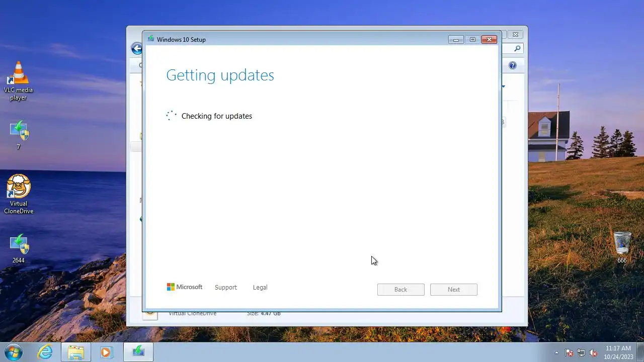The image size is (644, 362).
Task: Open network status tray icon
Action: tap(581, 352)
